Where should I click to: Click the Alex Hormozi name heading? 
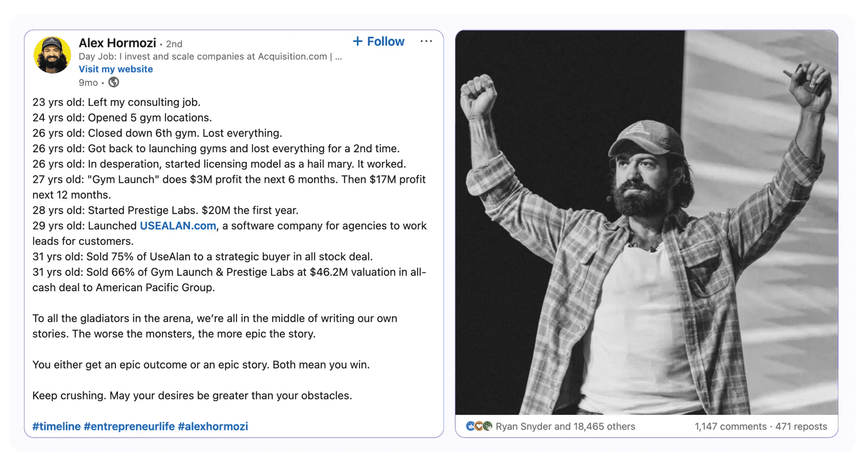pyautogui.click(x=117, y=43)
